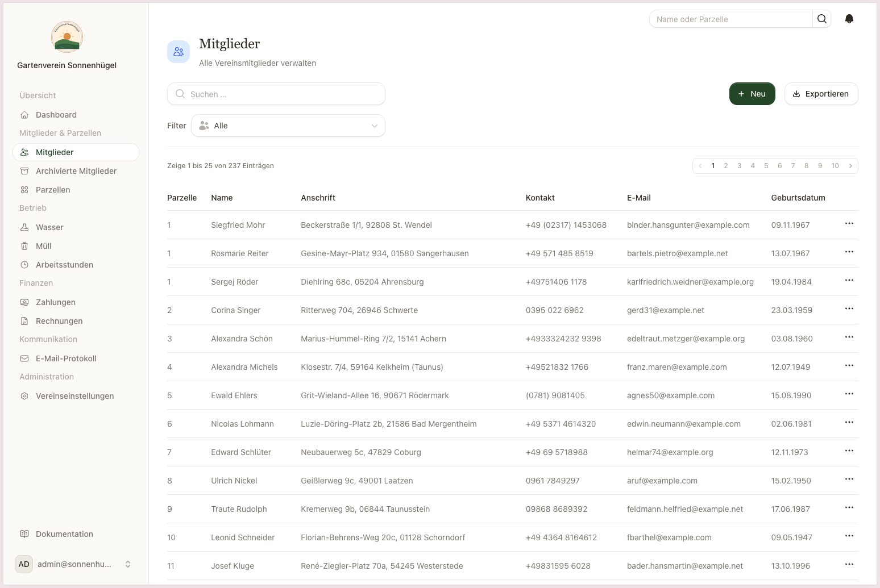Click the name Nicolas Lohmann
This screenshot has height=588, width=880.
coord(242,424)
